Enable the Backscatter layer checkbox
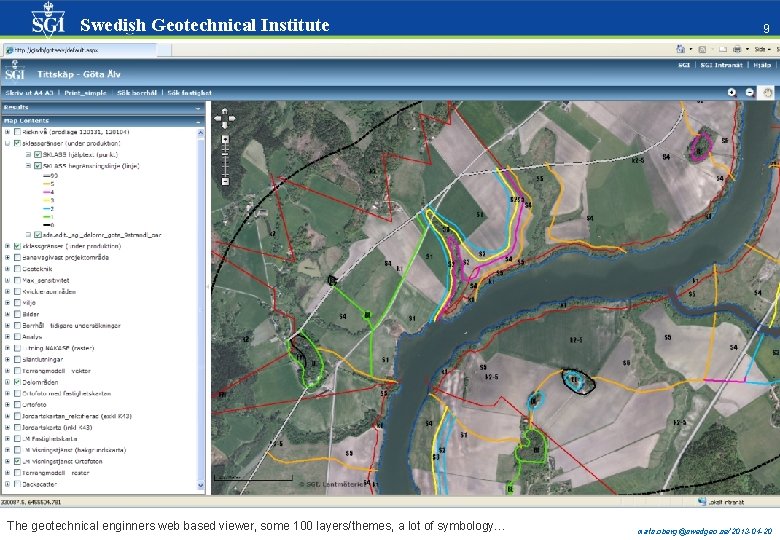The width and height of the screenshot is (780, 540). pos(17,484)
